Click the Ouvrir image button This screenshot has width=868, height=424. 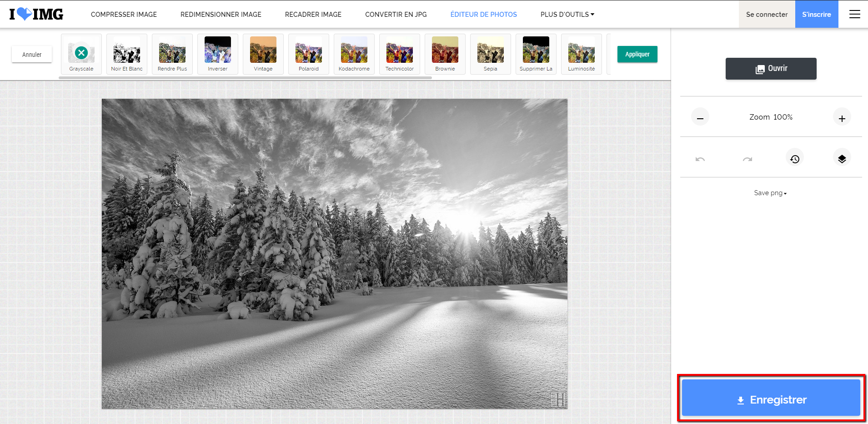pos(771,69)
